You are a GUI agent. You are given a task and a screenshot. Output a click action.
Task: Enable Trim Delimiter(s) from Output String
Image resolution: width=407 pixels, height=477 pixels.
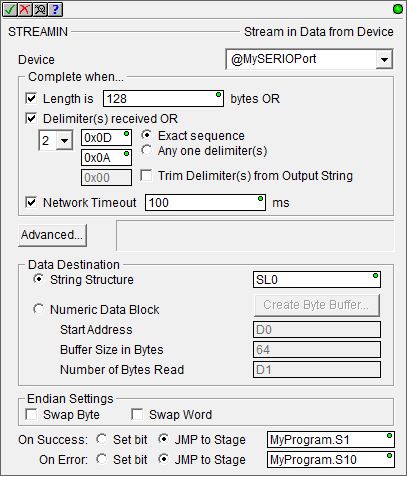(146, 175)
